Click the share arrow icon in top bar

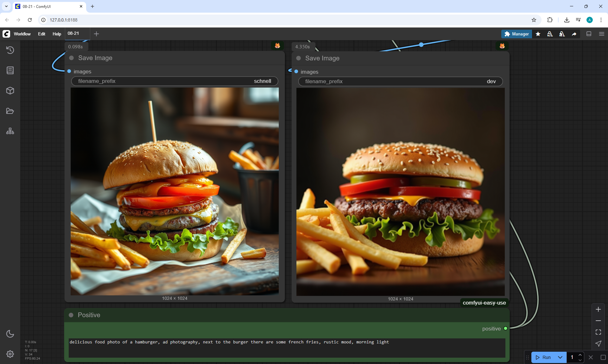[574, 34]
